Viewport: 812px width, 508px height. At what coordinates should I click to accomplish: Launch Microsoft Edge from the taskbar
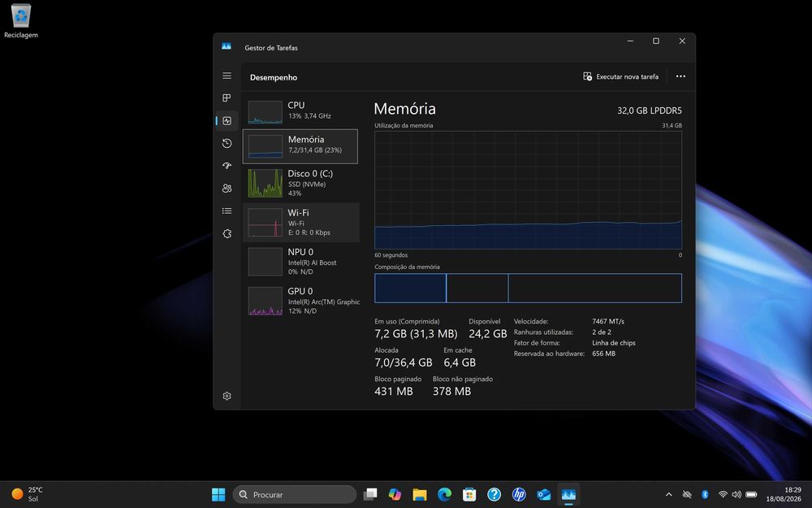click(444, 494)
